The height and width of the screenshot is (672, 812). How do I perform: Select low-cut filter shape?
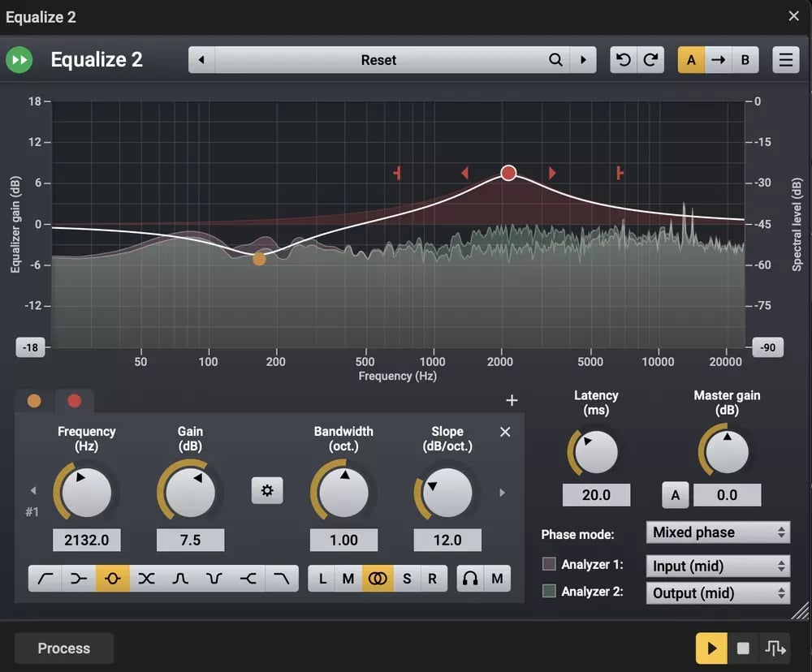45,579
